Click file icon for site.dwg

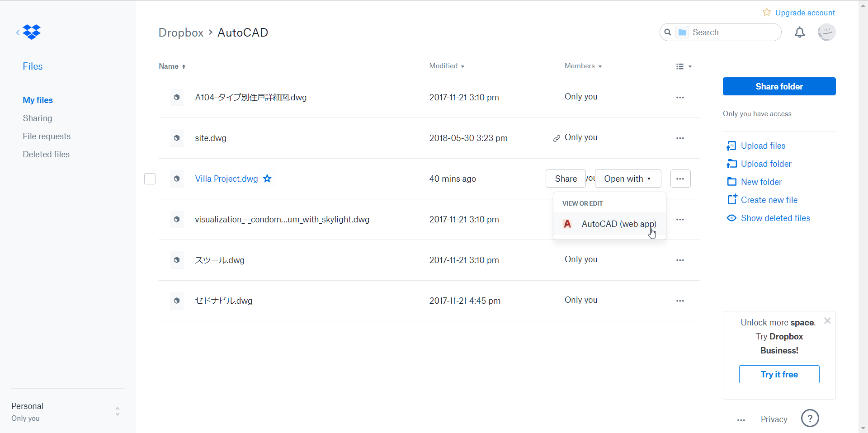click(177, 138)
